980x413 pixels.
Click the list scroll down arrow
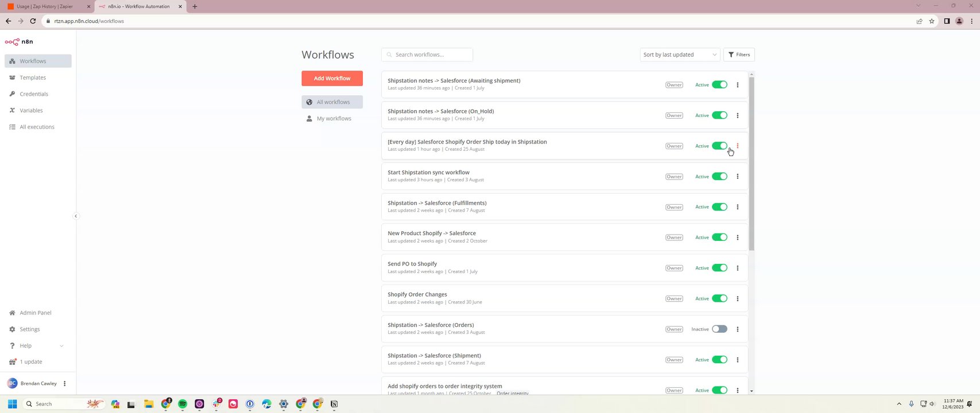click(x=752, y=391)
